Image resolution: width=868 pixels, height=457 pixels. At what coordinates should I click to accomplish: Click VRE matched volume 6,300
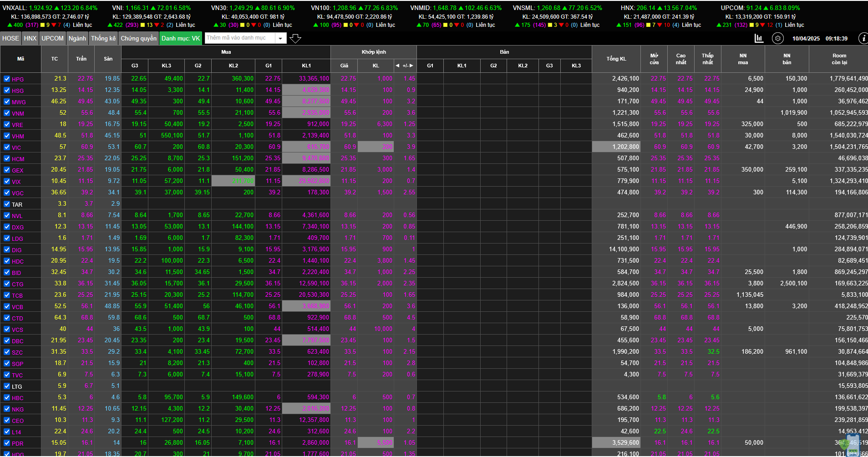385,124
